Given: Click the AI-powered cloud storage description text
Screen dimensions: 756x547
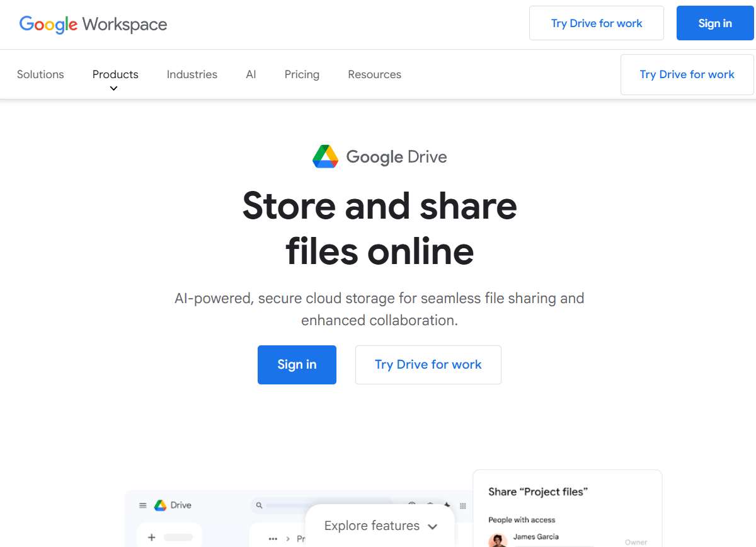Looking at the screenshot, I should (x=379, y=309).
